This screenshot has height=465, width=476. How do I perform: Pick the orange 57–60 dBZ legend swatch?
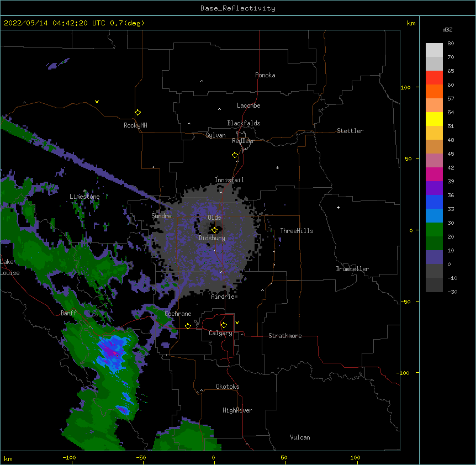point(434,91)
